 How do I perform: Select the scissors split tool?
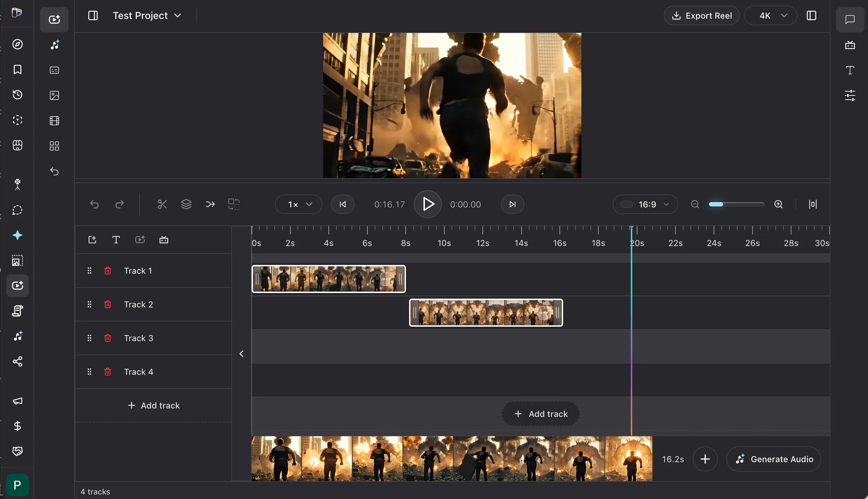[x=162, y=204]
